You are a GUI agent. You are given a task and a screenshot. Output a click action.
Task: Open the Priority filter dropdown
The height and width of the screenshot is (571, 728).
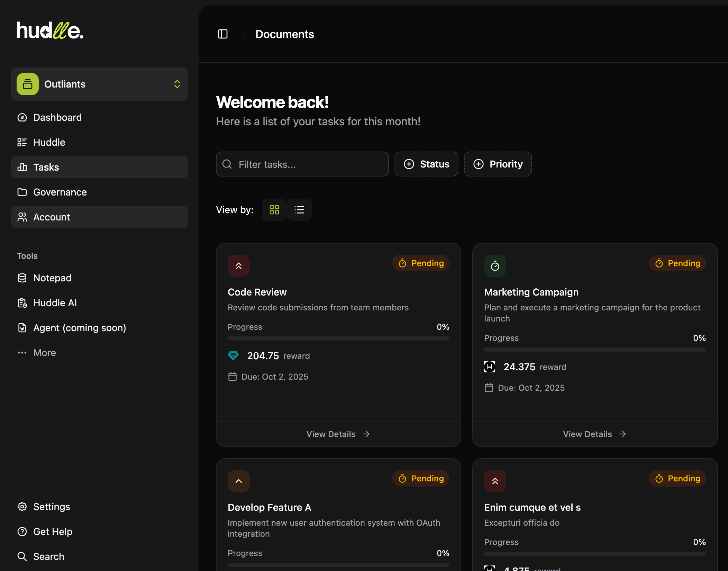pyautogui.click(x=498, y=164)
